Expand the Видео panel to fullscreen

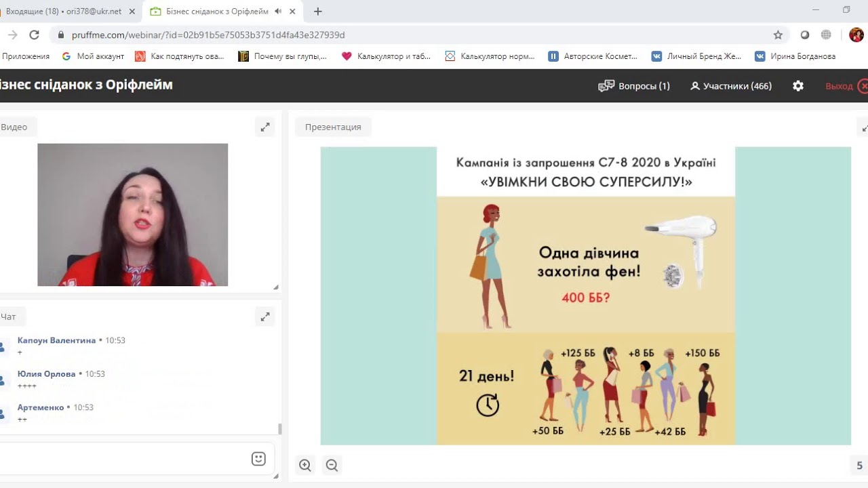pos(265,127)
